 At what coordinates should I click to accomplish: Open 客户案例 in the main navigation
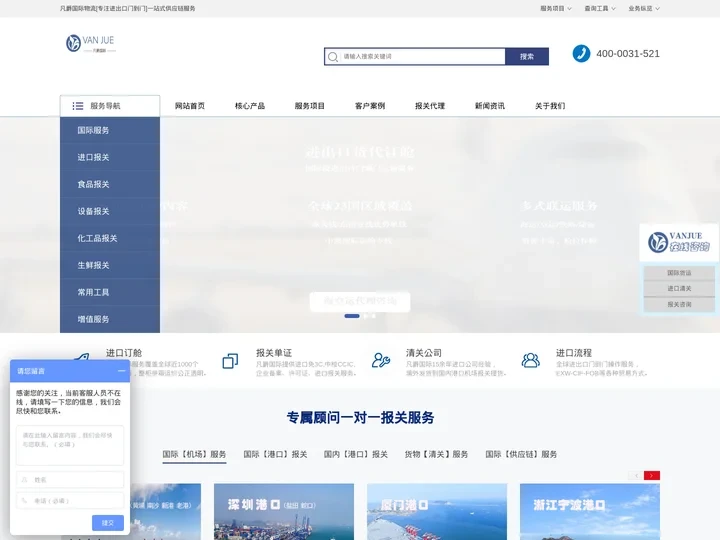point(370,106)
